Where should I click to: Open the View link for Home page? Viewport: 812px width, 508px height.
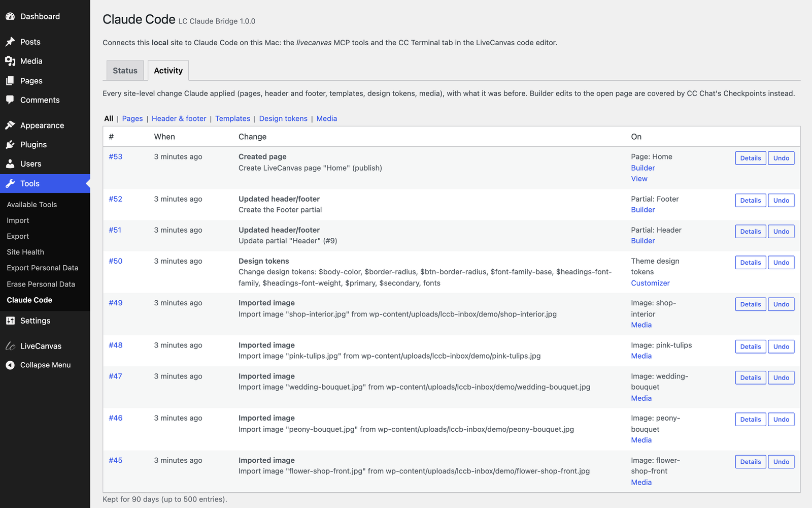point(639,179)
